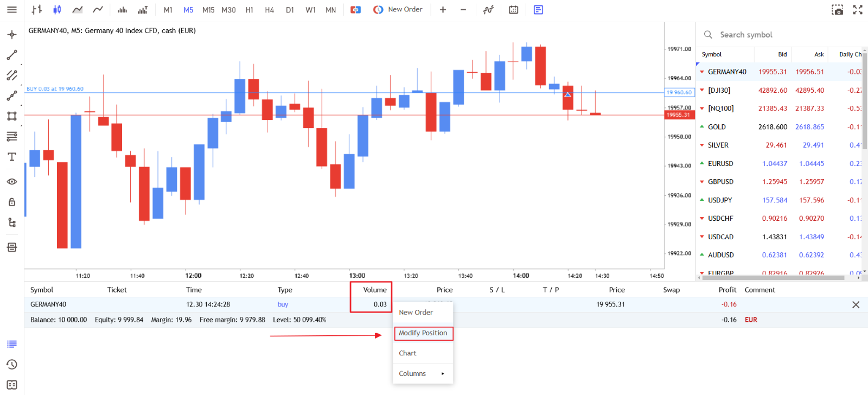Screen dimensions: 868x395
Task: Open the economic calendar icon
Action: click(x=514, y=10)
